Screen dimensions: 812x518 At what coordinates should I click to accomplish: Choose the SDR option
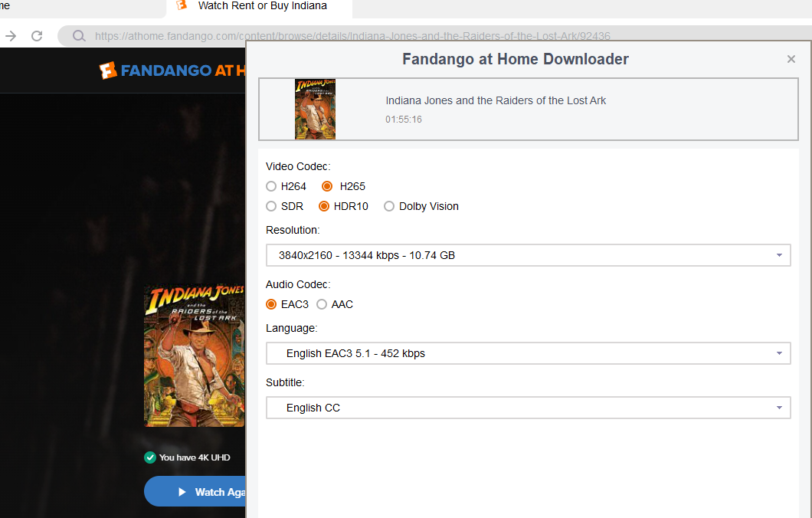tap(271, 206)
